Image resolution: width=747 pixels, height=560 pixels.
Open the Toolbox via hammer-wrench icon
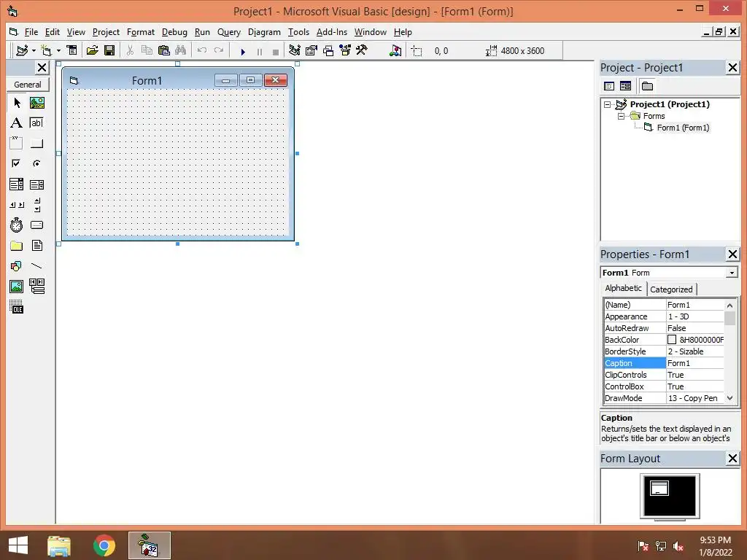click(362, 50)
